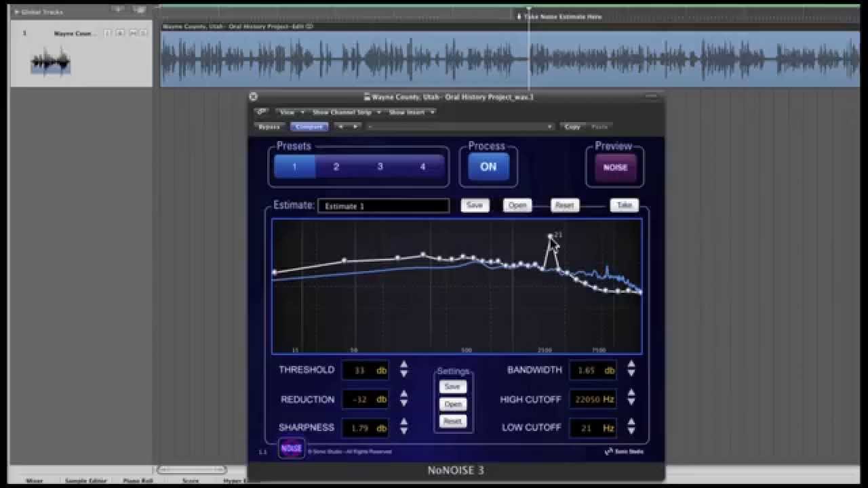The width and height of the screenshot is (868, 488).
Task: Click the HIGH CUTOFF value field
Action: click(x=593, y=399)
